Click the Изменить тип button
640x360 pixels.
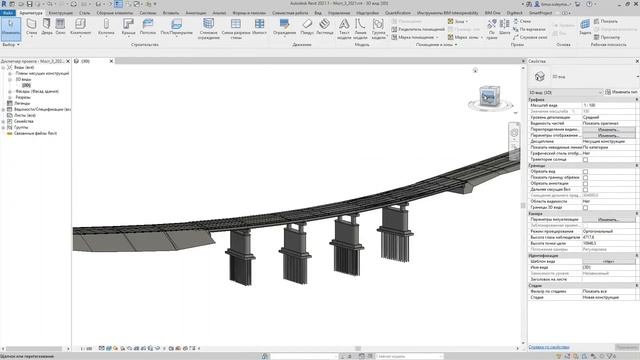621,92
